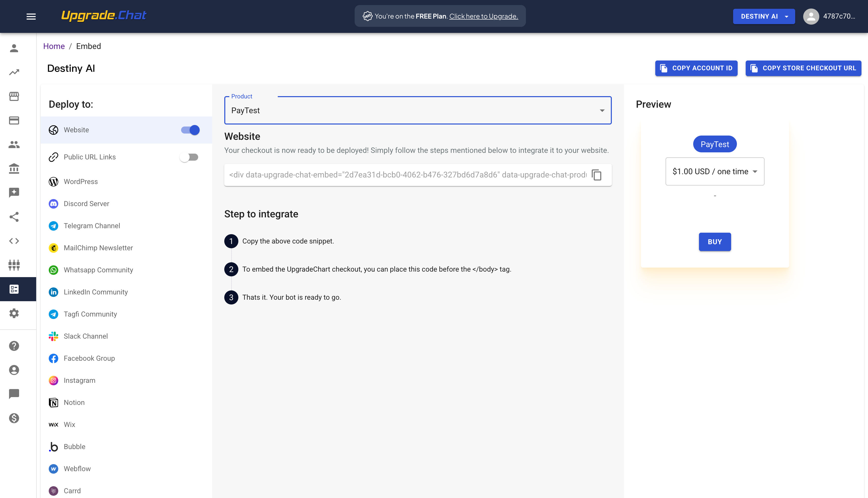This screenshot has height=498, width=868.
Task: Open the DESTINY AI account dropdown
Action: click(764, 16)
